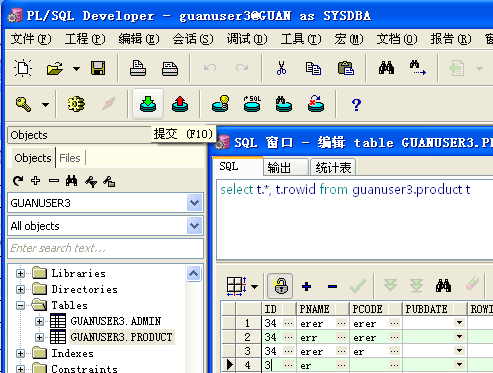Click the Print setup icon
This screenshot has height=373, width=493.
click(x=170, y=68)
